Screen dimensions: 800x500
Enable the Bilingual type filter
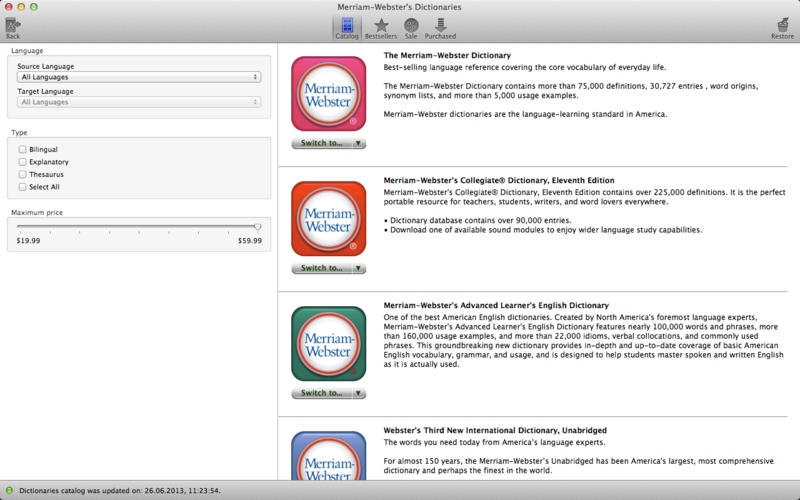click(x=22, y=149)
